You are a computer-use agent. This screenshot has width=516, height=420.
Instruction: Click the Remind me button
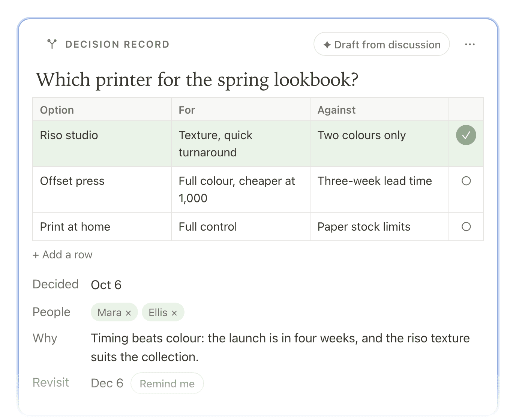(167, 384)
